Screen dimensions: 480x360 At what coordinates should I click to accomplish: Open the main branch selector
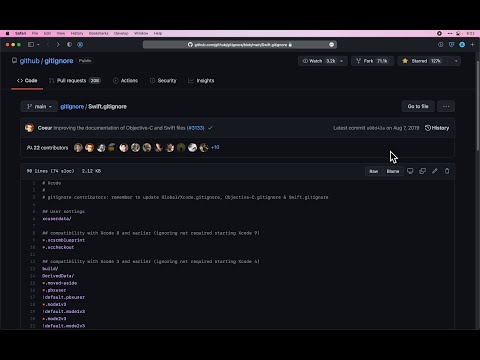(x=39, y=106)
